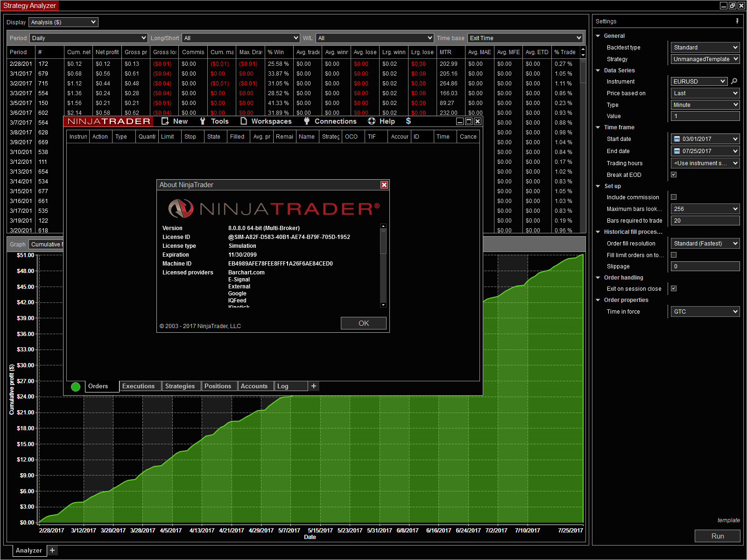Click OK in the About NinjaTrader dialog
Image resolution: width=747 pixels, height=560 pixels.
364,323
